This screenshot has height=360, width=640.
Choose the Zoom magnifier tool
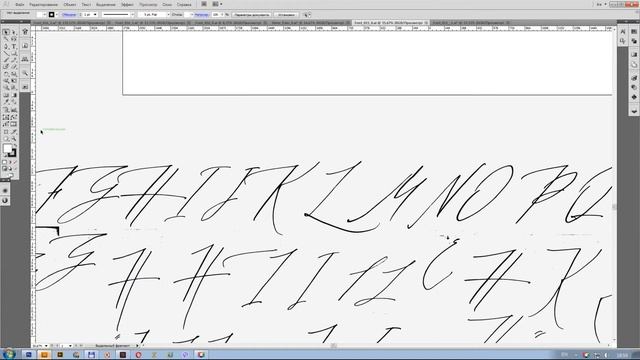[14, 138]
